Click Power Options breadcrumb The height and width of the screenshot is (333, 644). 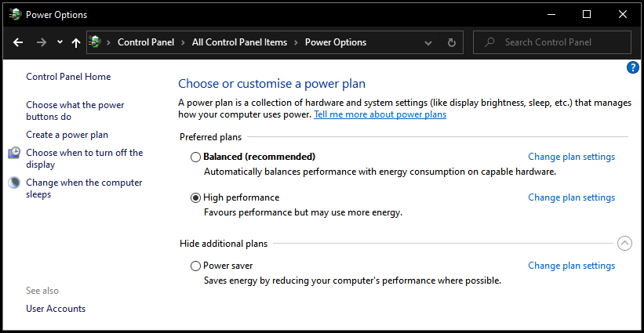336,42
